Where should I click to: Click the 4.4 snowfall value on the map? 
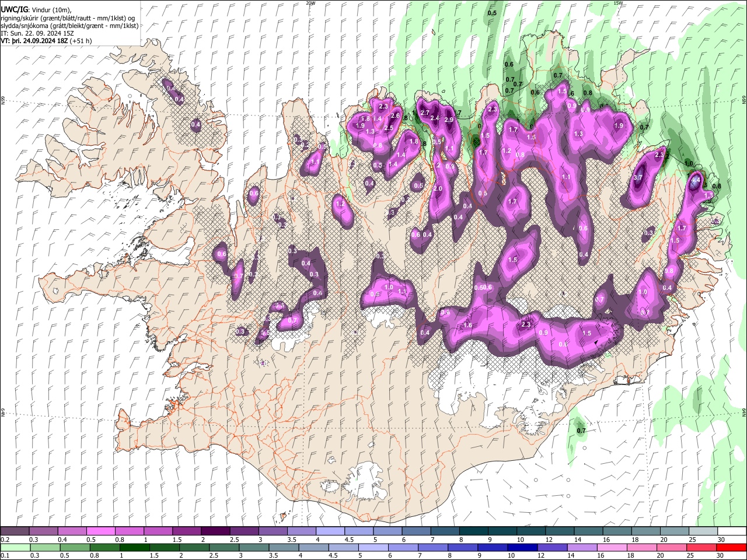[695, 181]
